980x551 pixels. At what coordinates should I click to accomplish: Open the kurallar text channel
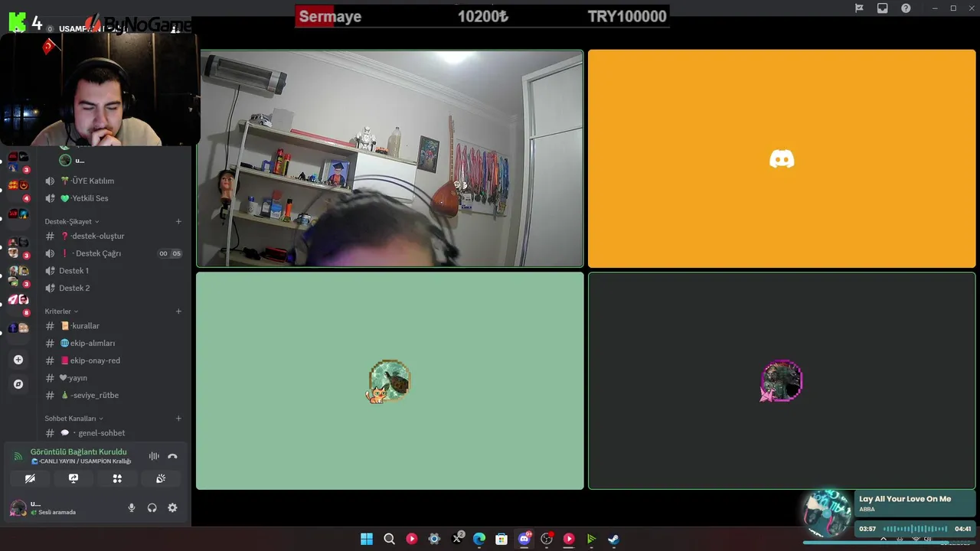pyautogui.click(x=113, y=326)
